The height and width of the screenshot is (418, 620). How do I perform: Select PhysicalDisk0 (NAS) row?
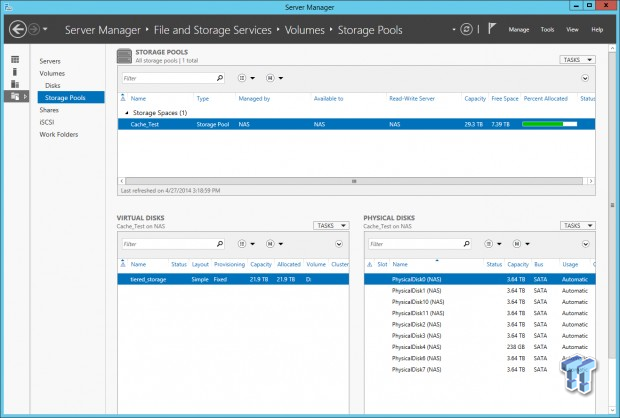(480, 279)
